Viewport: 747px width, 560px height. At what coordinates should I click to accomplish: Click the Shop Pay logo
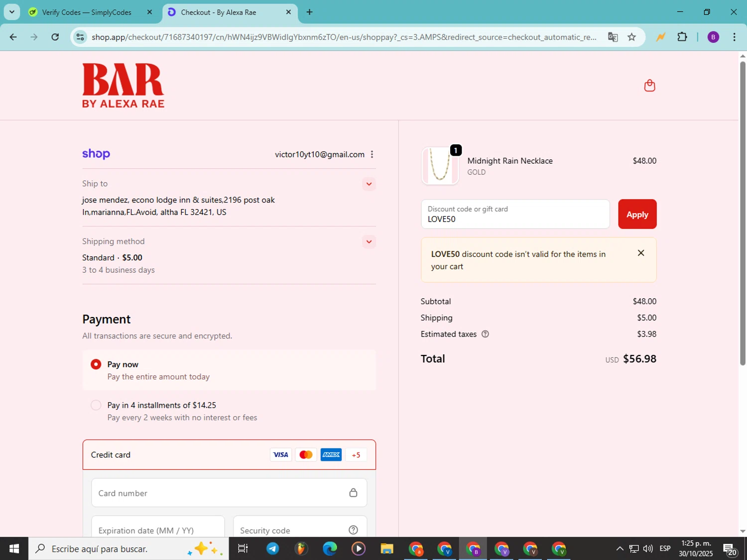[x=96, y=154]
